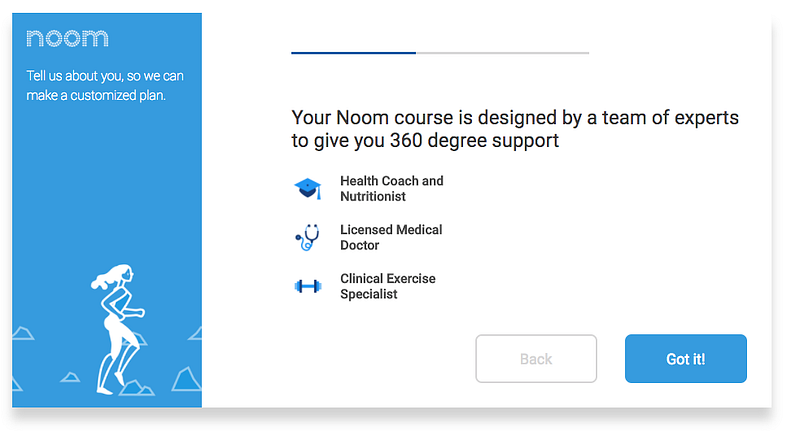Click the Noom logo
This screenshot has height=439, width=800.
point(67,38)
